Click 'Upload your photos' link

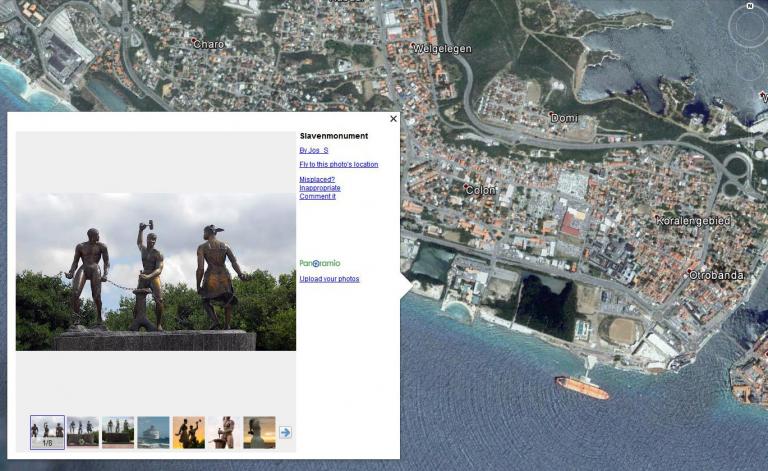(x=329, y=279)
